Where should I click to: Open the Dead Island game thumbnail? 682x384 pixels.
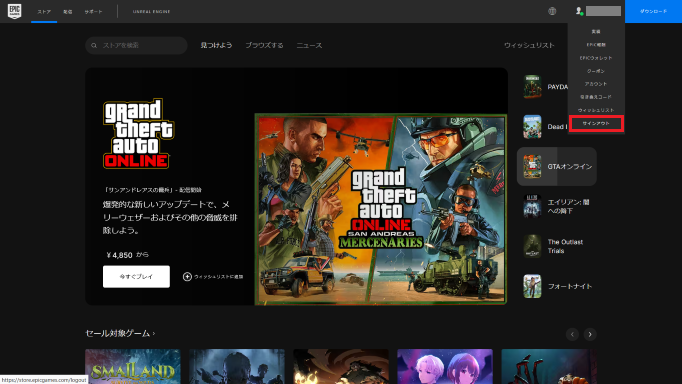click(x=532, y=127)
